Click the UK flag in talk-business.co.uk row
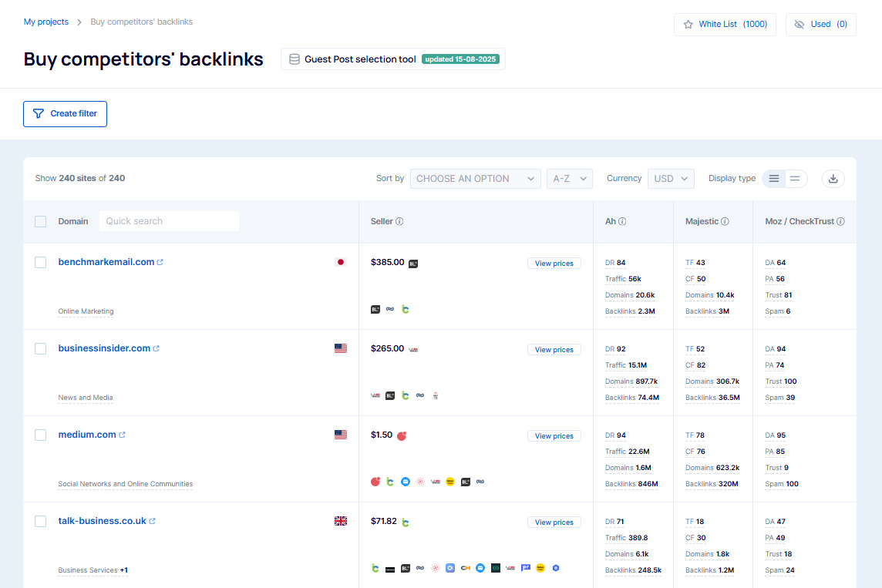The image size is (882, 588). (x=340, y=521)
